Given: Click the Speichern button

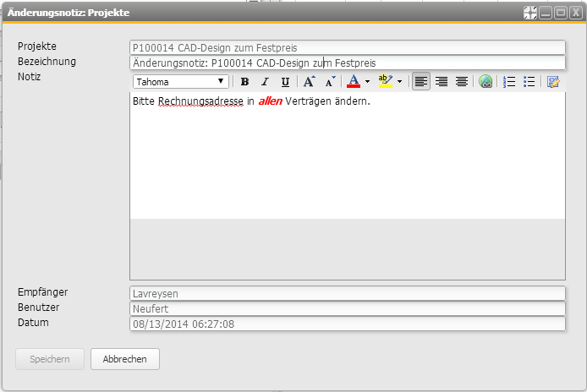Looking at the screenshot, I should tap(50, 359).
